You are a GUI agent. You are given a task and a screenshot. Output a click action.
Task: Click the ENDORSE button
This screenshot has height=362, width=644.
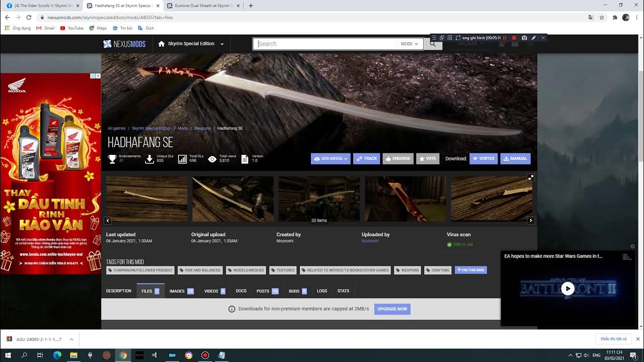398,158
